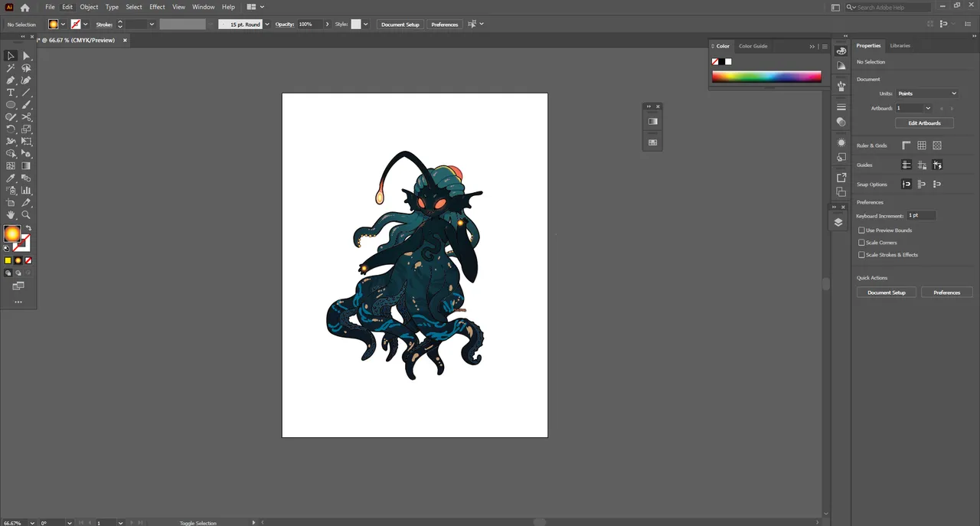
Task: Open the Layers panel icon
Action: coord(838,222)
